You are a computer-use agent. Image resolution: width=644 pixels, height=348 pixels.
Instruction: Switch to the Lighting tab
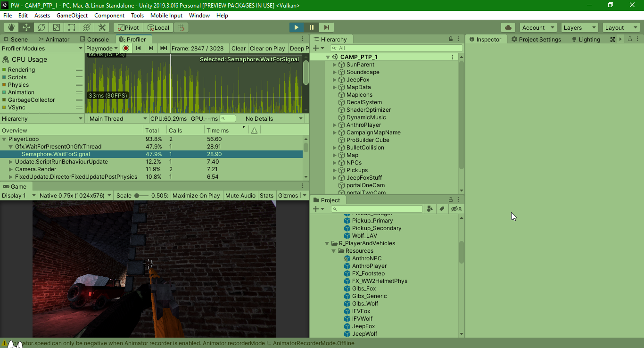585,39
